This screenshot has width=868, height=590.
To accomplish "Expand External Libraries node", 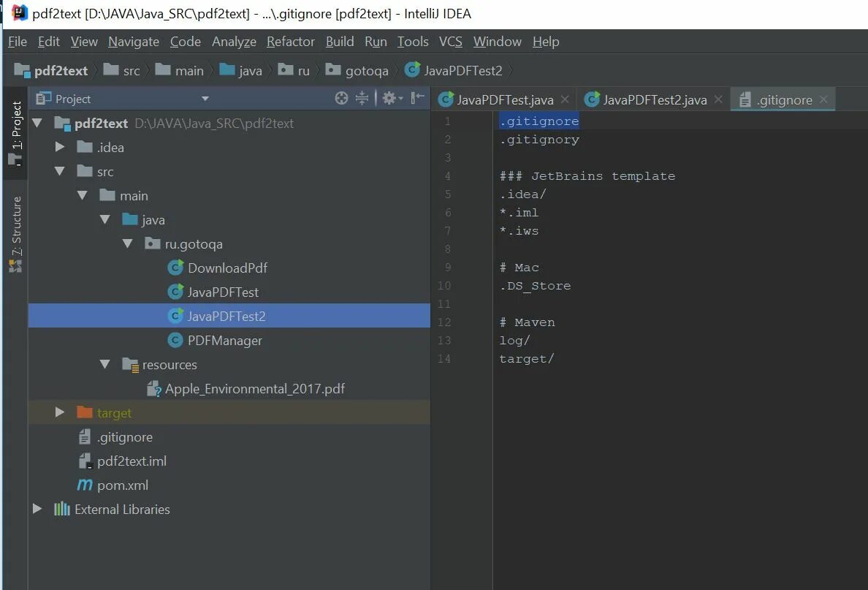I will pos(37,509).
